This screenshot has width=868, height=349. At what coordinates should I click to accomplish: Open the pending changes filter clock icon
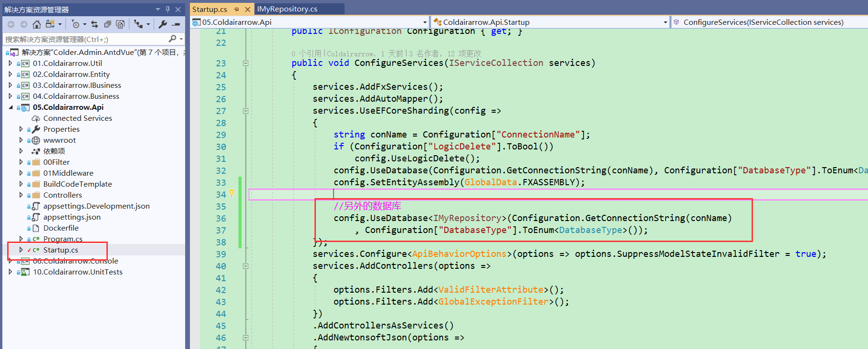(x=75, y=24)
